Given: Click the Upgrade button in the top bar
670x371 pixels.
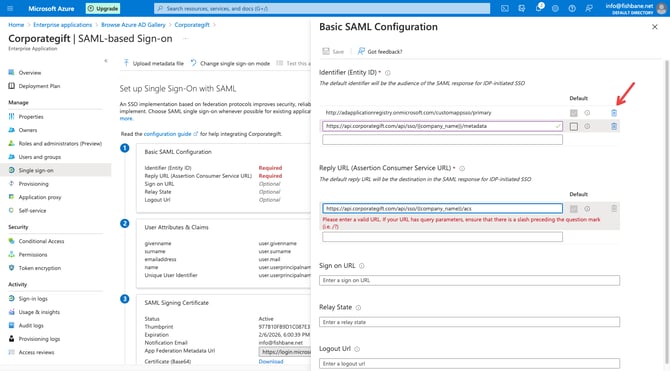Looking at the screenshot, I should [103, 9].
